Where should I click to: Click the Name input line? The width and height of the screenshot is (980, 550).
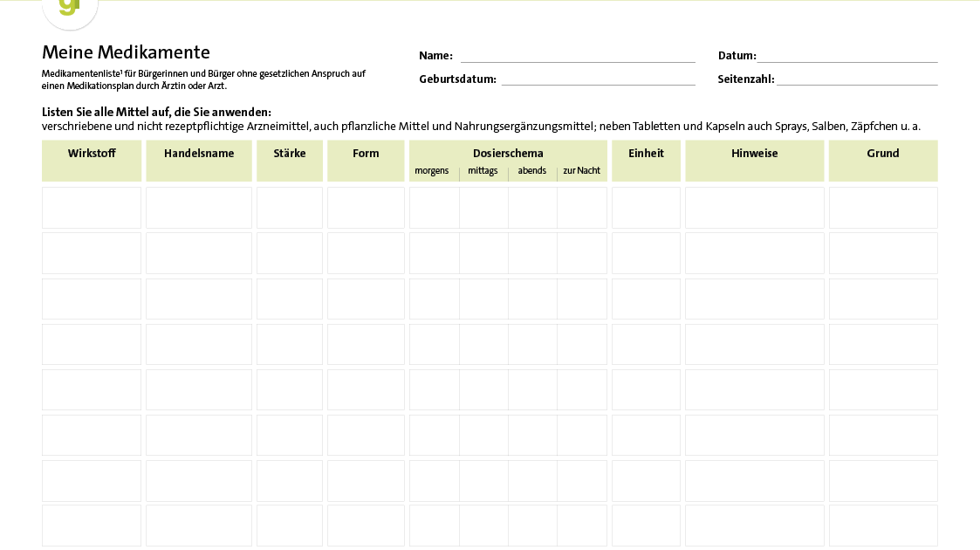(578, 56)
